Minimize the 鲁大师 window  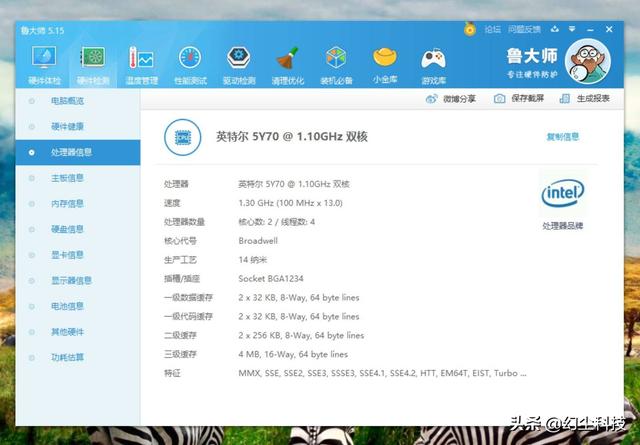click(590, 30)
